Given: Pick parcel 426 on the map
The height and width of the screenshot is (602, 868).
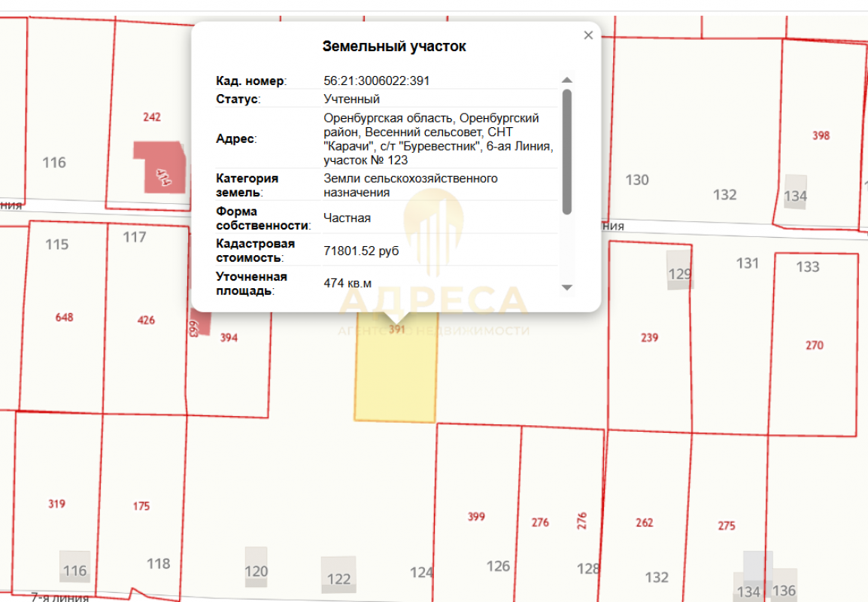Looking at the screenshot, I should tap(146, 320).
